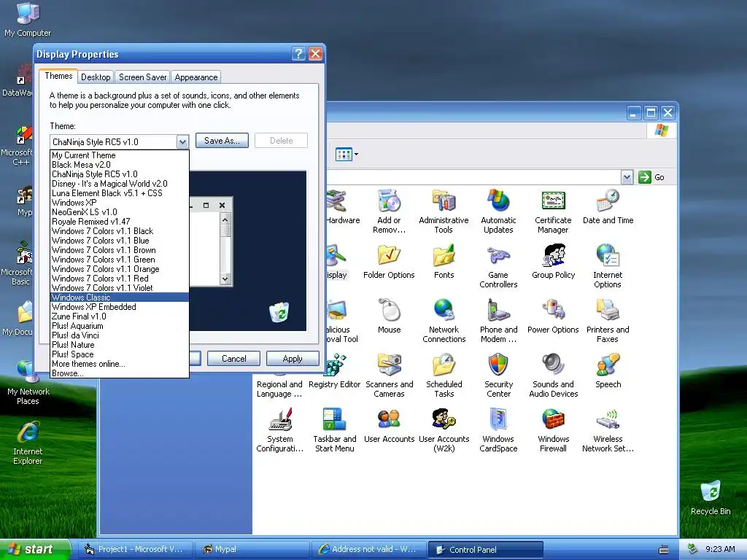Open Internet Options icon
This screenshot has width=747, height=560.
tap(608, 265)
